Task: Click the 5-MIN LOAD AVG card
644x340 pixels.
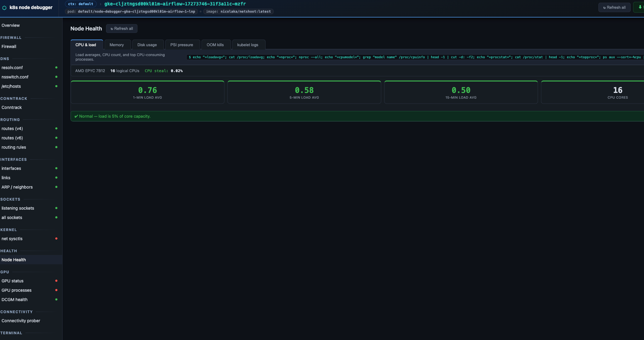Action: pyautogui.click(x=304, y=92)
